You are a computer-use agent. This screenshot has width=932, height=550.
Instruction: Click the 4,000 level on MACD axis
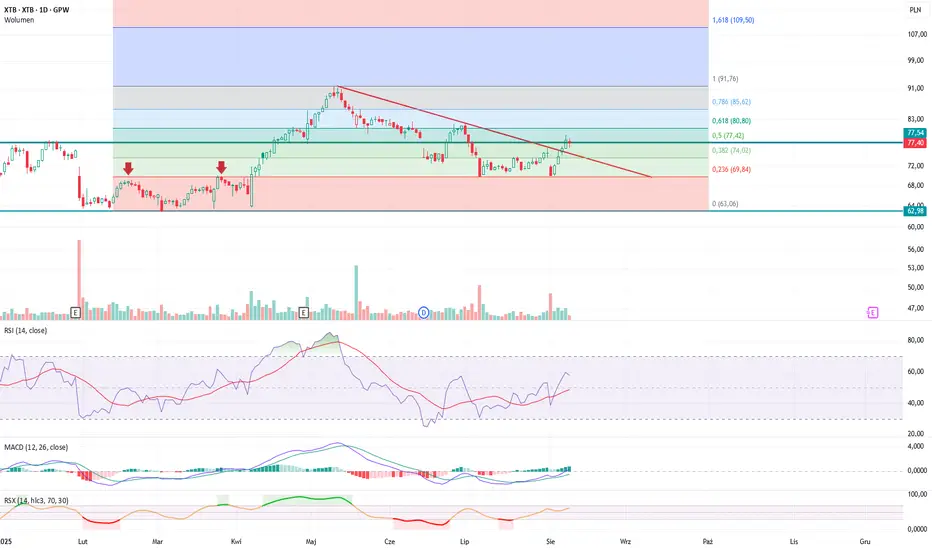916,446
